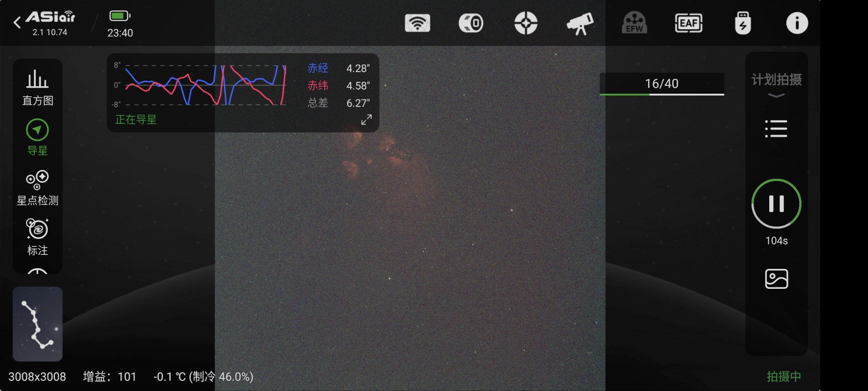Open the annotate (标注) tool
Image resolution: width=868 pixels, height=391 pixels.
[37, 237]
